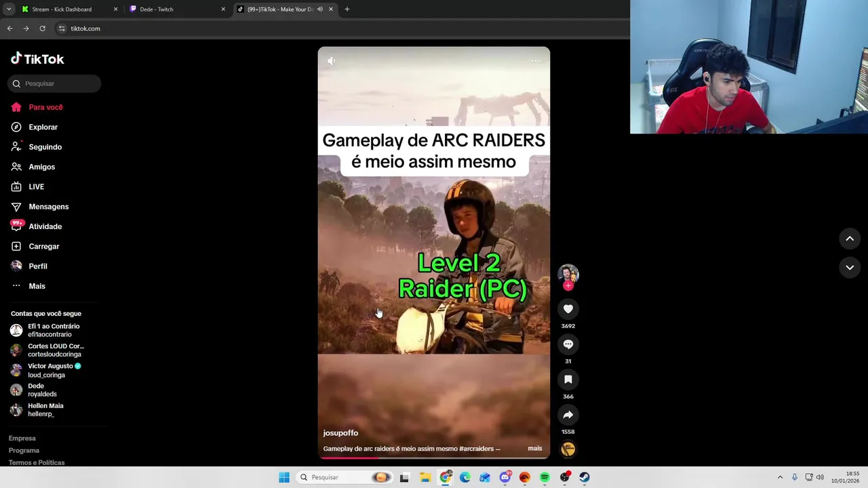Image resolution: width=868 pixels, height=488 pixels.
Task: Open the Programa footer link
Action: click(x=24, y=451)
